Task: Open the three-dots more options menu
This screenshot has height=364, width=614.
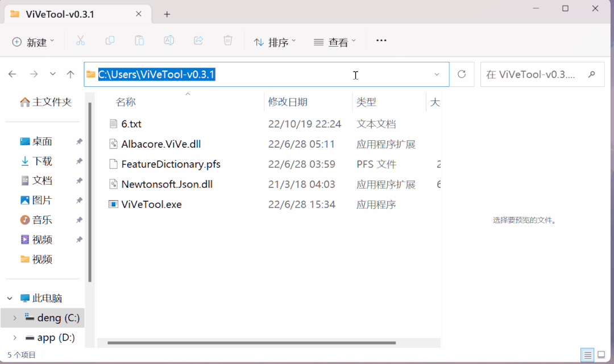Action: tap(381, 40)
